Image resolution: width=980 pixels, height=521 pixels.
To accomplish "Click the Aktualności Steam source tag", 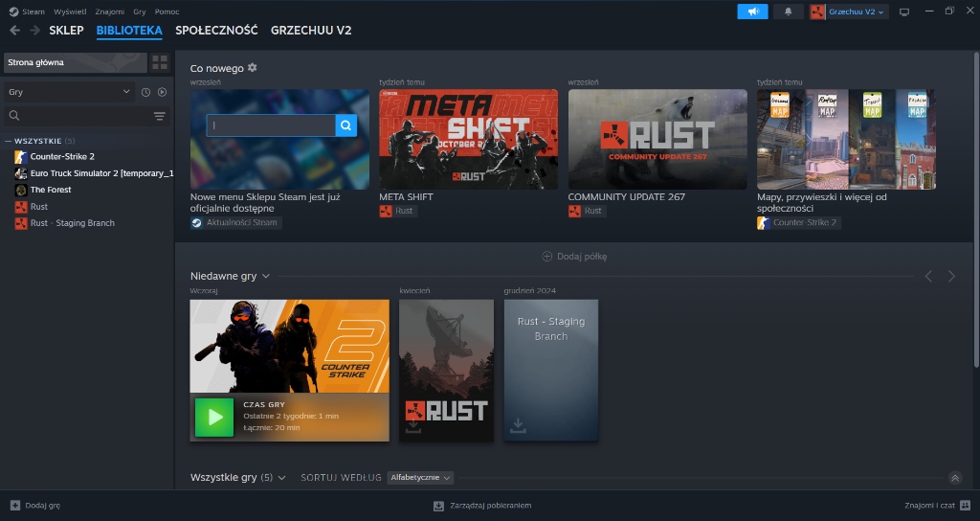I will [x=235, y=222].
